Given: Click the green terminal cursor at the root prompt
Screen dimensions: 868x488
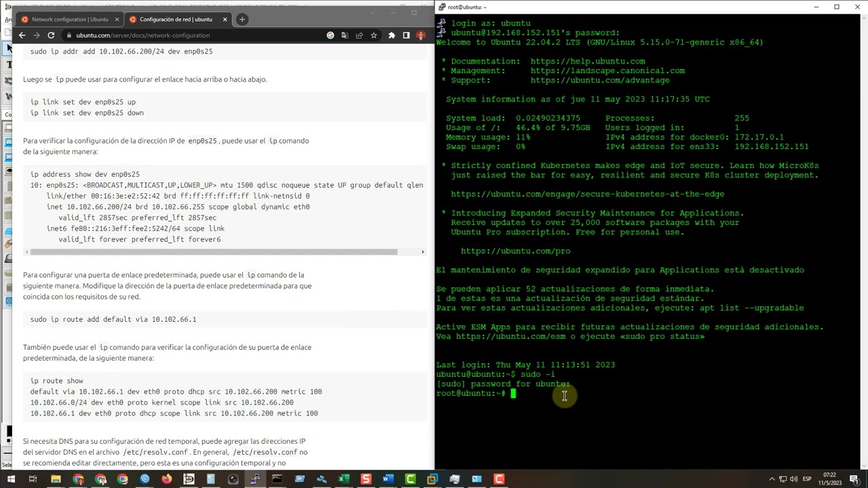Looking at the screenshot, I should tap(513, 393).
